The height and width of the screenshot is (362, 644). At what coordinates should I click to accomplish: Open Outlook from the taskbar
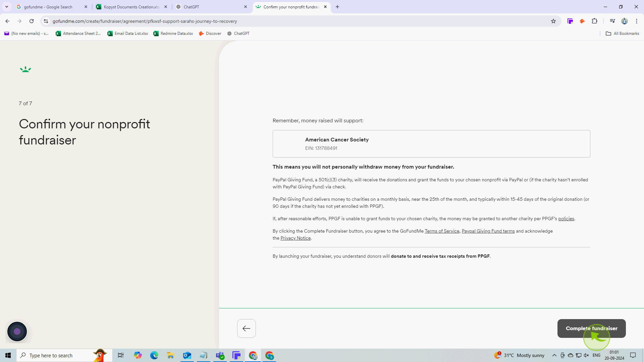[x=187, y=355]
